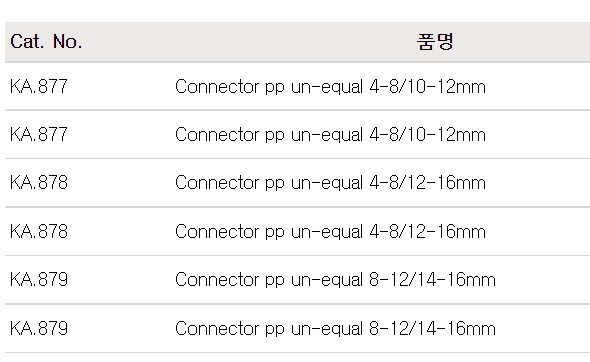The width and height of the screenshot is (590, 362).
Task: Click the word "Connector" in the second KA.877 row
Action: pyautogui.click(x=217, y=135)
